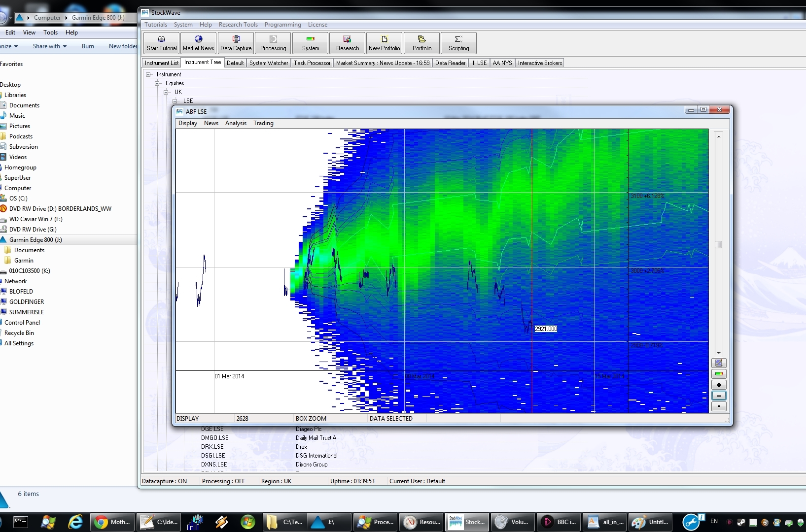806x532 pixels.
Task: Click the Start Tutorial button
Action: pos(161,43)
